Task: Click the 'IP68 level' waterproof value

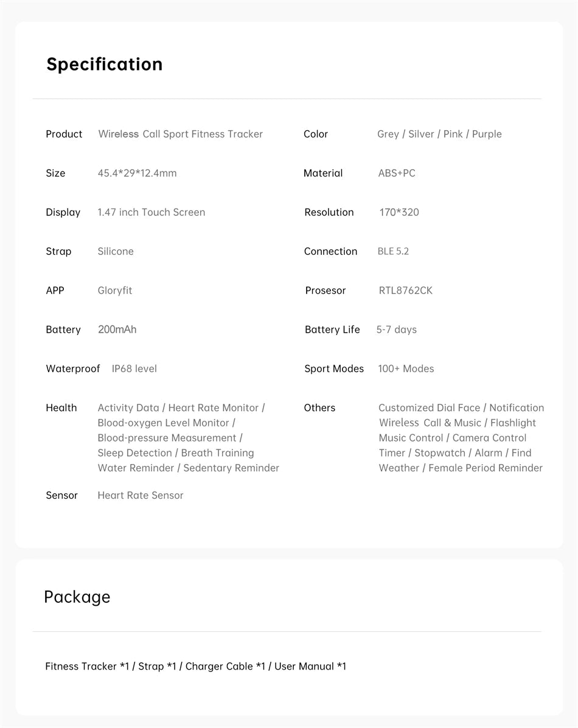Action: tap(134, 369)
